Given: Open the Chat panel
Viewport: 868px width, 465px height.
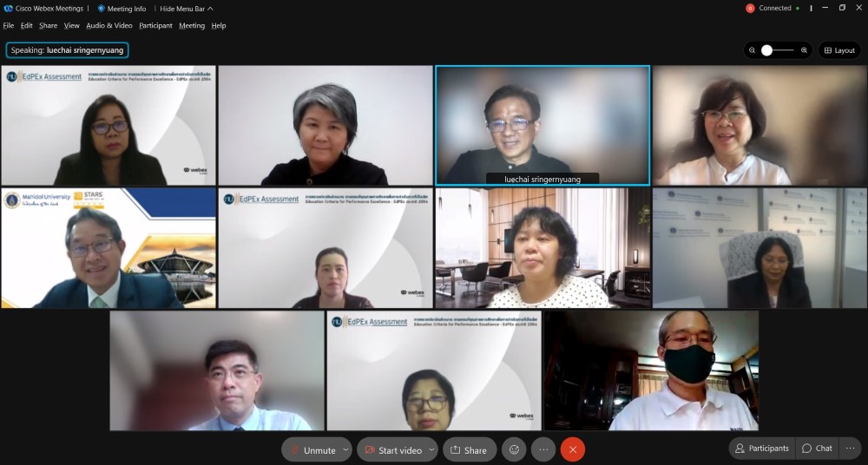Looking at the screenshot, I should click(x=817, y=449).
